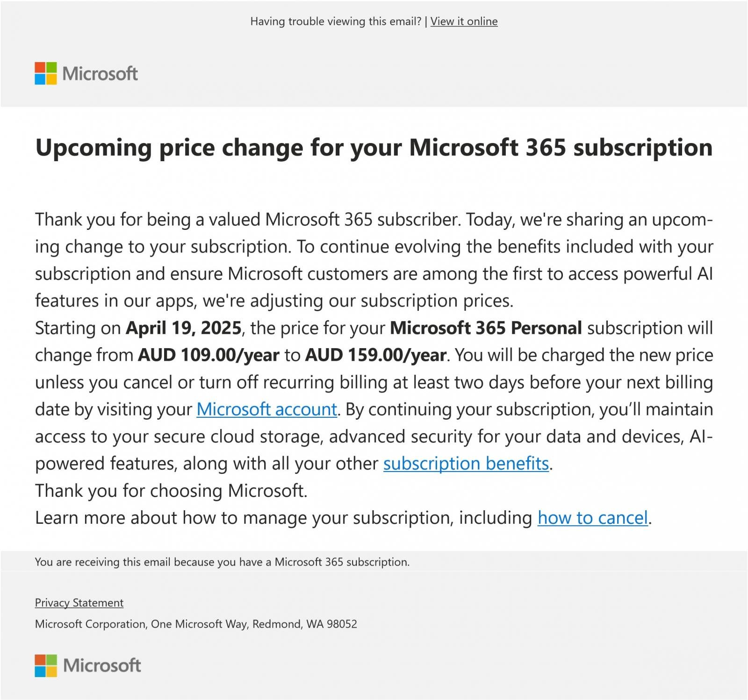Follow the "subscription benefits" link
This screenshot has height=700, width=748.
466,464
